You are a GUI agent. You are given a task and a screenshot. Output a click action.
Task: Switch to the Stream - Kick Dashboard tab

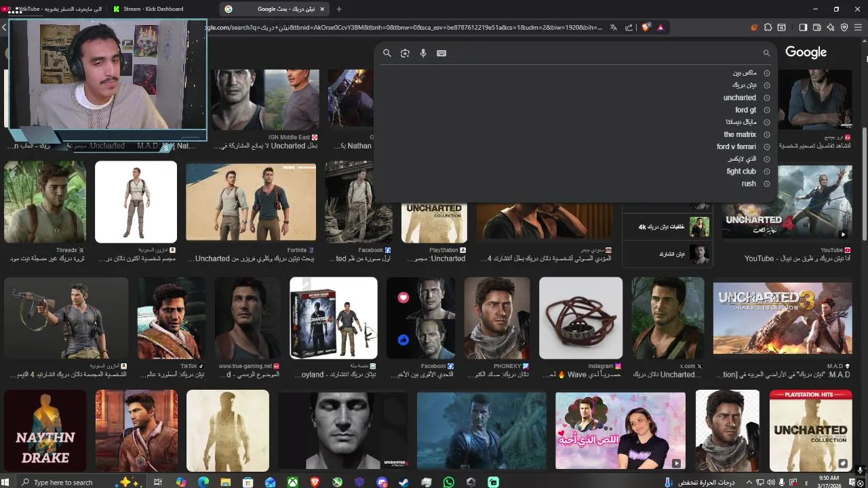[153, 9]
